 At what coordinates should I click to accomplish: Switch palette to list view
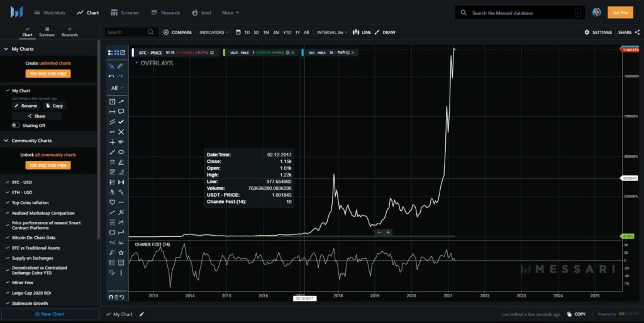click(x=111, y=53)
